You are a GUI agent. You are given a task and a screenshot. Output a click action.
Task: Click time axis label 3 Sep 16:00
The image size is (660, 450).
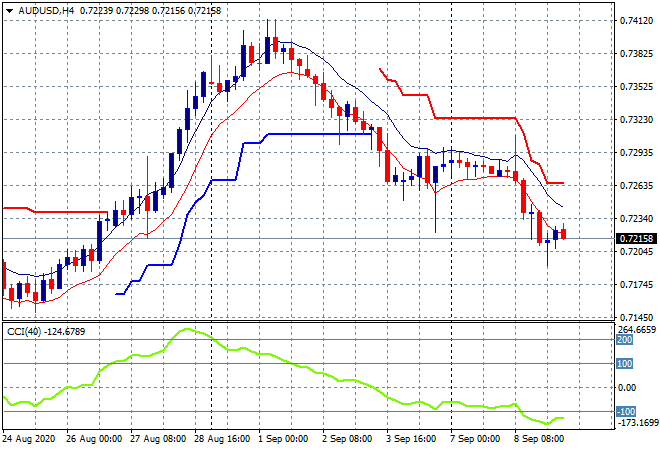pos(411,439)
